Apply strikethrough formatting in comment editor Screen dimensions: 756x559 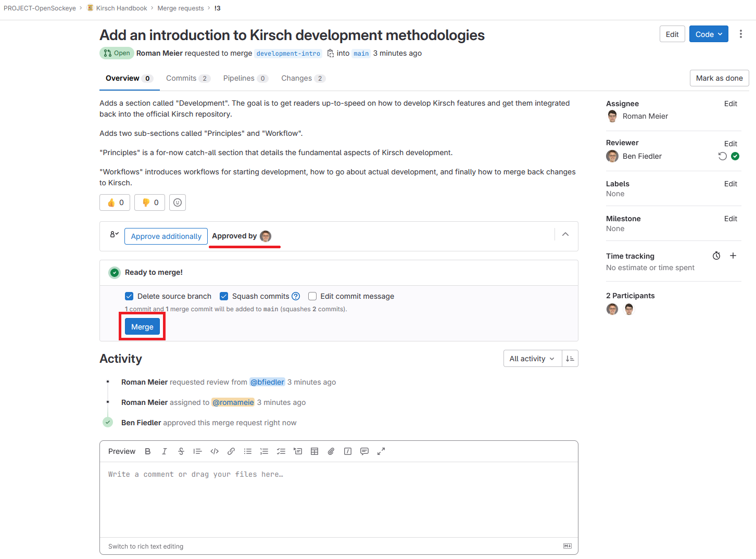(x=181, y=451)
